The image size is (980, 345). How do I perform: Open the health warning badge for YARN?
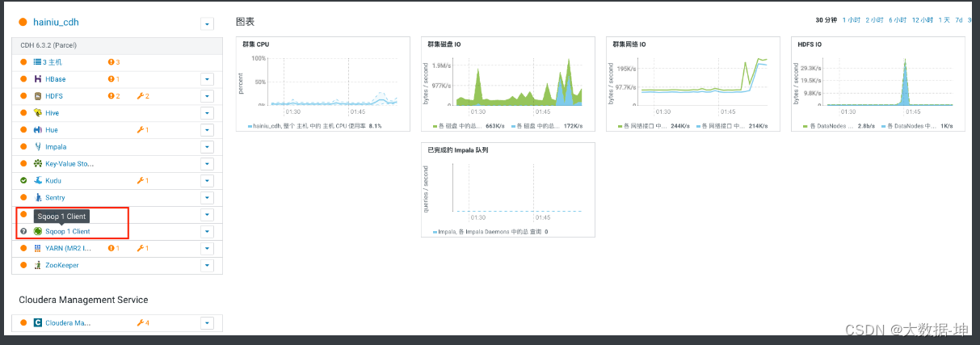point(114,248)
